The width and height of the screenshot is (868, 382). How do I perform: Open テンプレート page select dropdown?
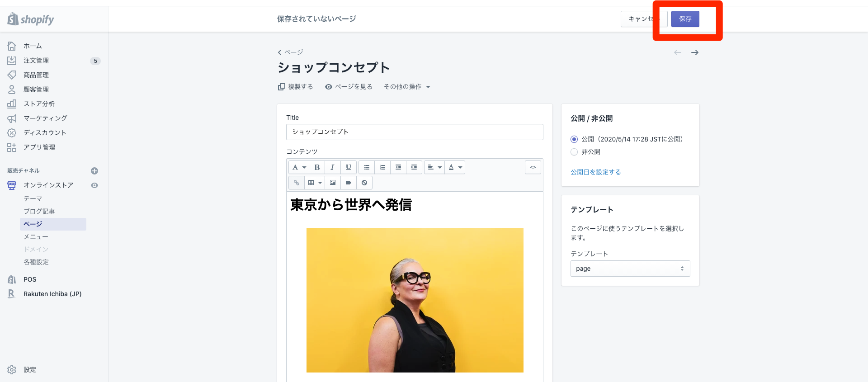tap(630, 269)
